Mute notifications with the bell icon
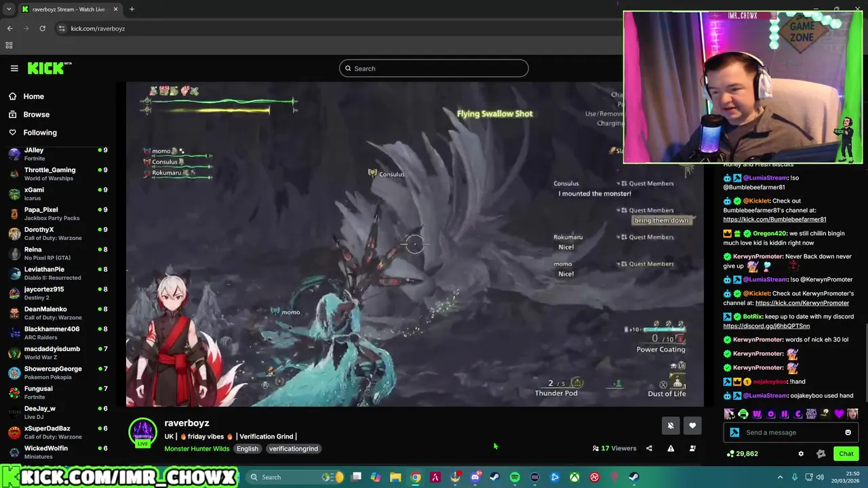Image resolution: width=868 pixels, height=488 pixels. click(671, 426)
